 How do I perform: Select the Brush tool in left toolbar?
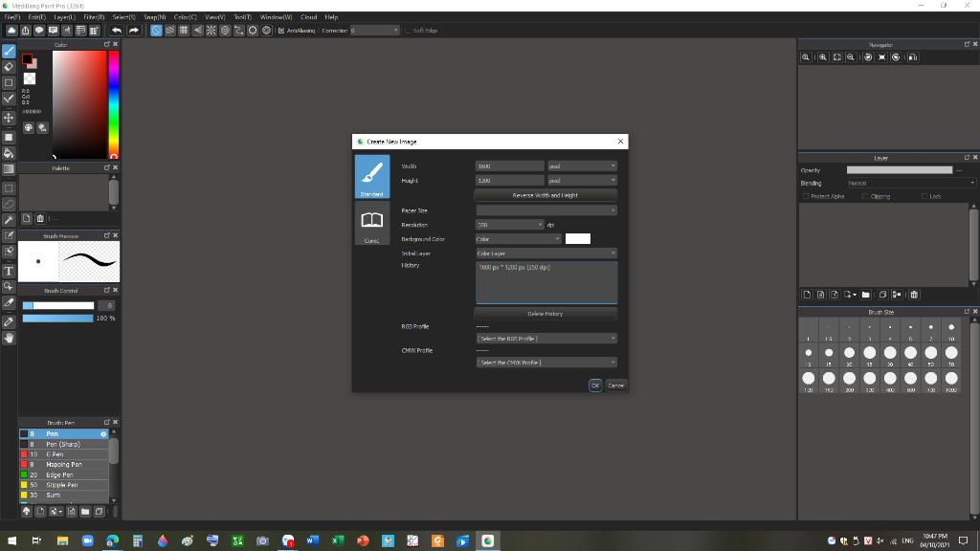(x=9, y=52)
